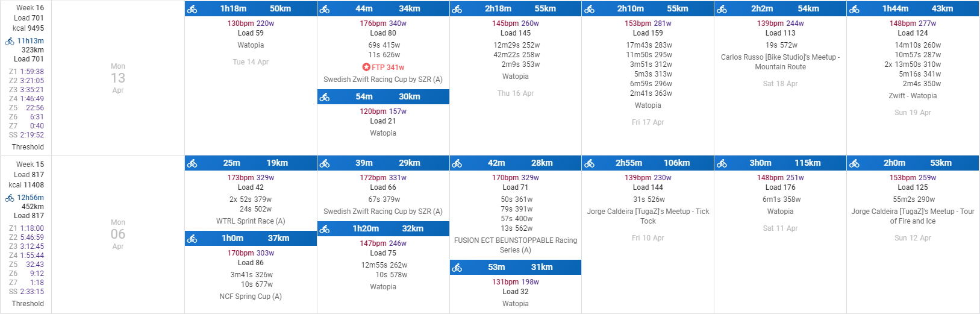Select the Mon 13 Apr day cell
980x314 pixels.
118,78
